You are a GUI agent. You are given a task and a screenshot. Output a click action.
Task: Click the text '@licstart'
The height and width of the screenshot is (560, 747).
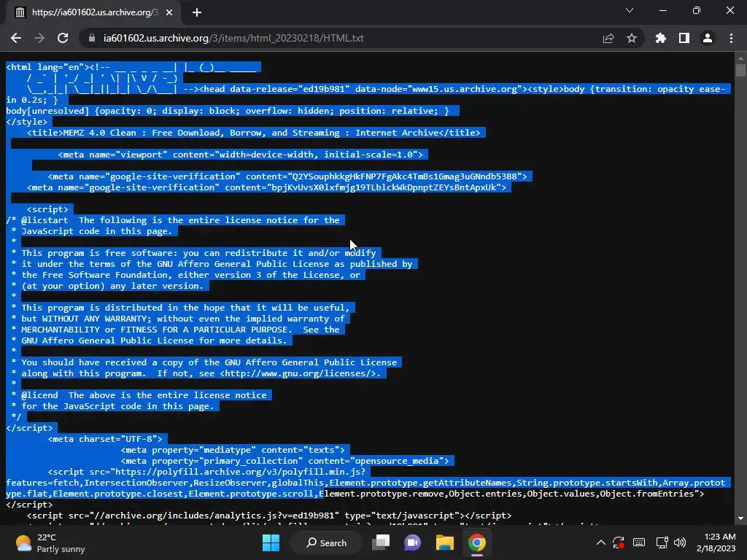pyautogui.click(x=44, y=220)
